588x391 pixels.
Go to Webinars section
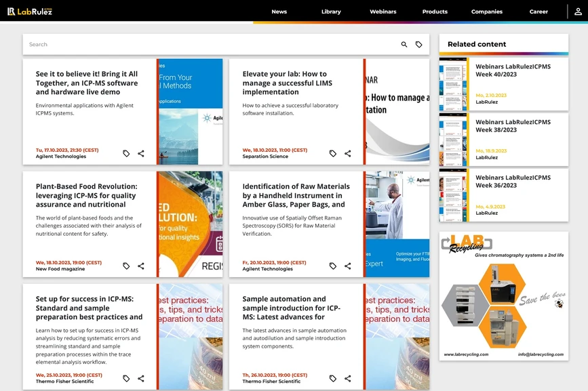coord(383,12)
